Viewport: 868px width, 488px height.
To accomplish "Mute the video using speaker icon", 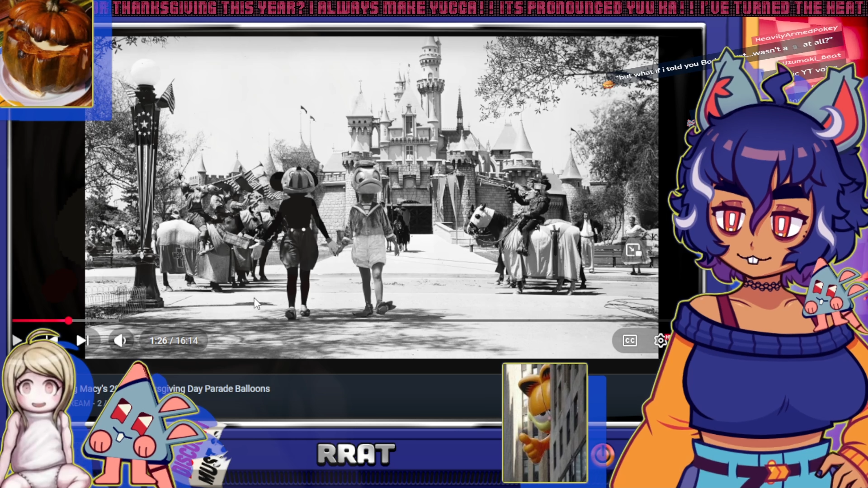I will (120, 340).
